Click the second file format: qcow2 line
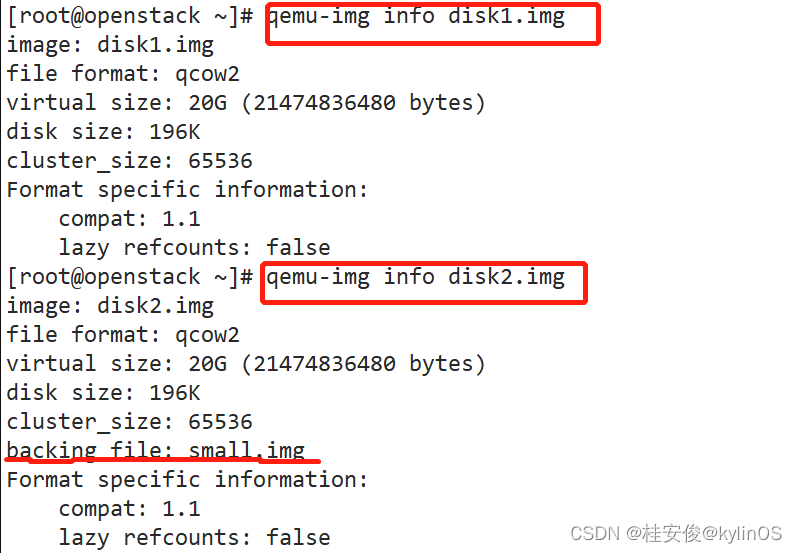 pos(122,335)
